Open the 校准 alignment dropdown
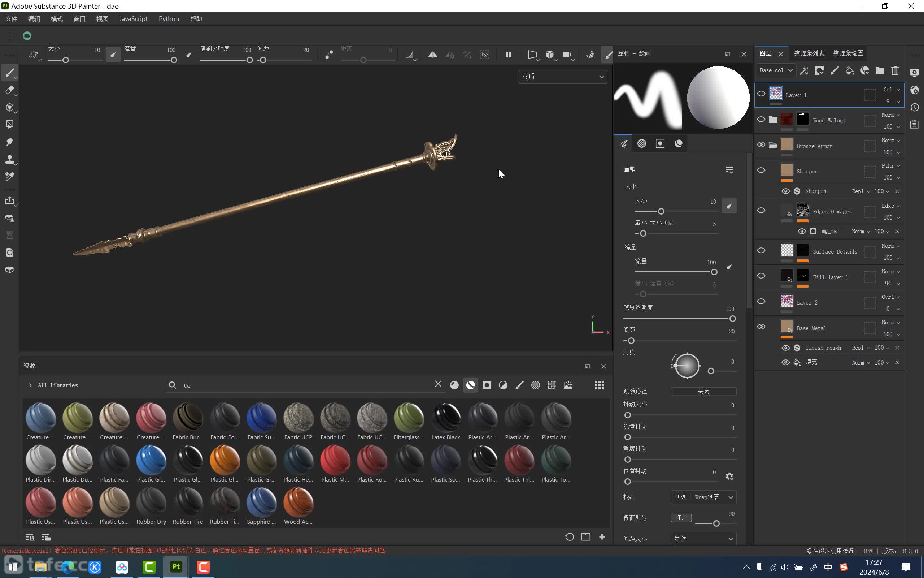924x578 pixels. tap(703, 497)
